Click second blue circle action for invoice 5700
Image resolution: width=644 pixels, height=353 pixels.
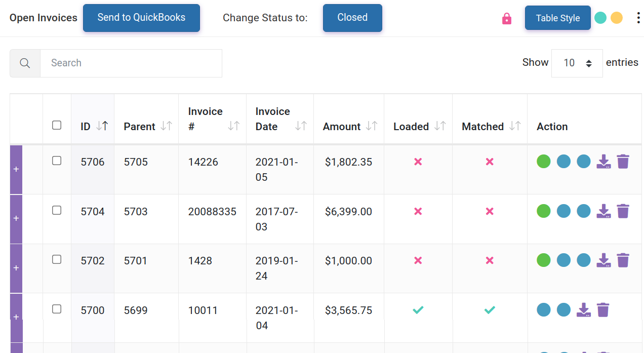tap(563, 310)
